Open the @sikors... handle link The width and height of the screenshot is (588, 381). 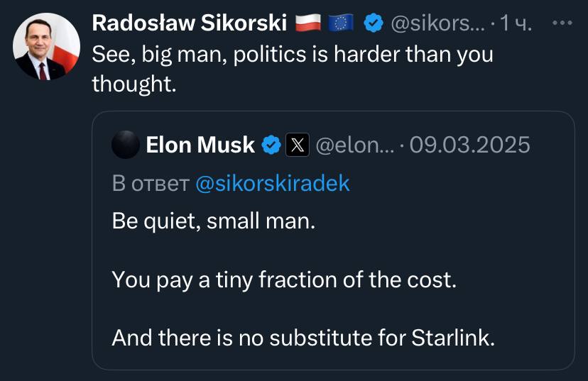437,23
